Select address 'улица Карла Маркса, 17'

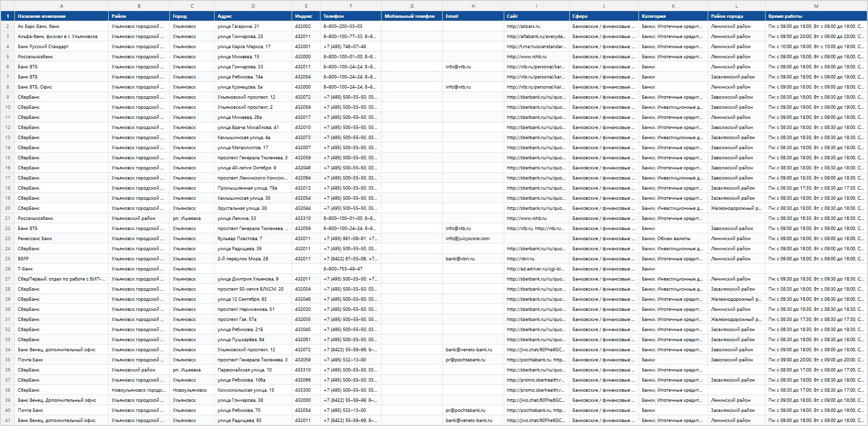(x=253, y=47)
